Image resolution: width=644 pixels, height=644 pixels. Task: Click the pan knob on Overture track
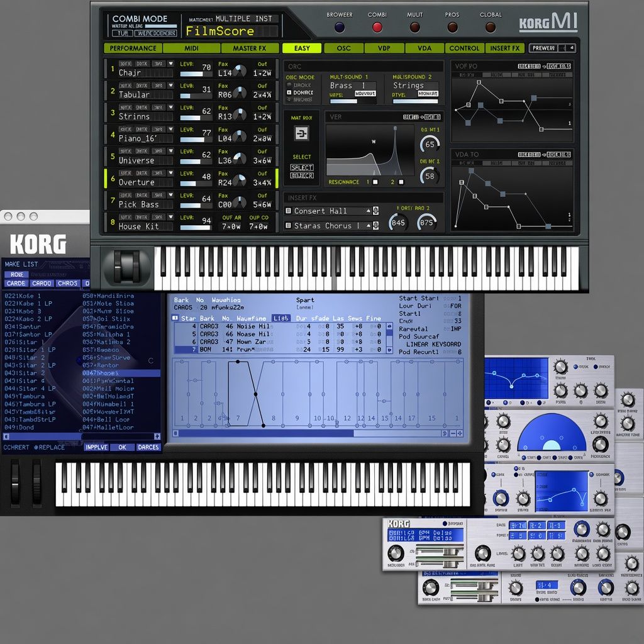240,180
